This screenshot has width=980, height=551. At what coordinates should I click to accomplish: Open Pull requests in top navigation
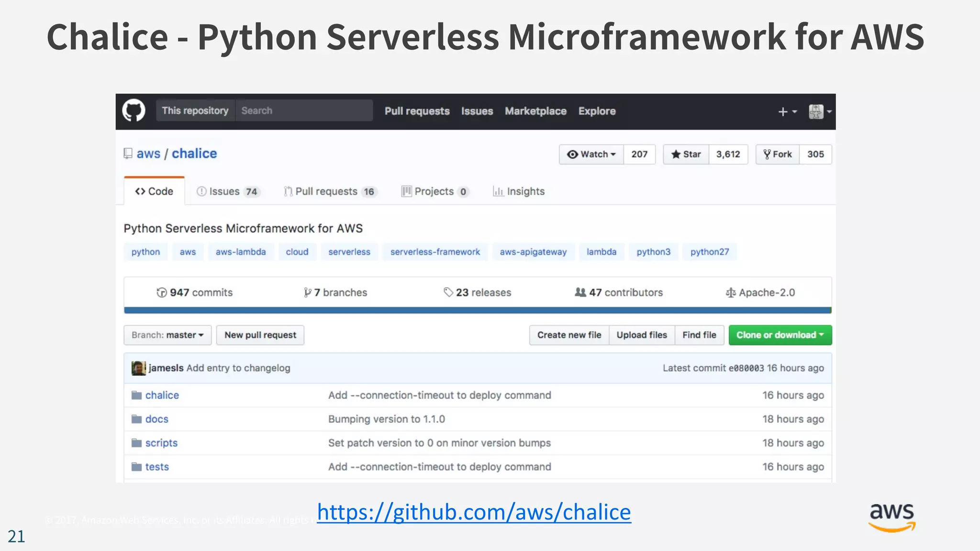click(x=417, y=111)
